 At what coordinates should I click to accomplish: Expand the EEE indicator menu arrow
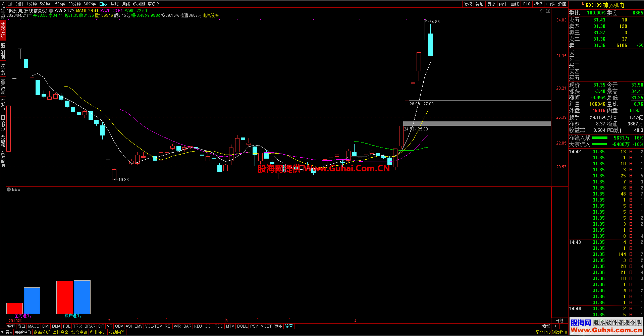(x=9, y=189)
